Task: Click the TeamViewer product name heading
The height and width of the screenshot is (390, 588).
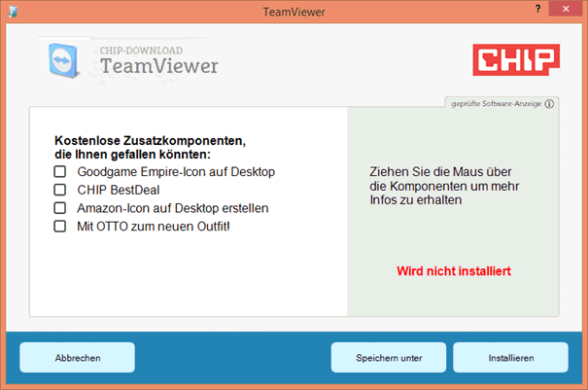Action: (x=159, y=66)
